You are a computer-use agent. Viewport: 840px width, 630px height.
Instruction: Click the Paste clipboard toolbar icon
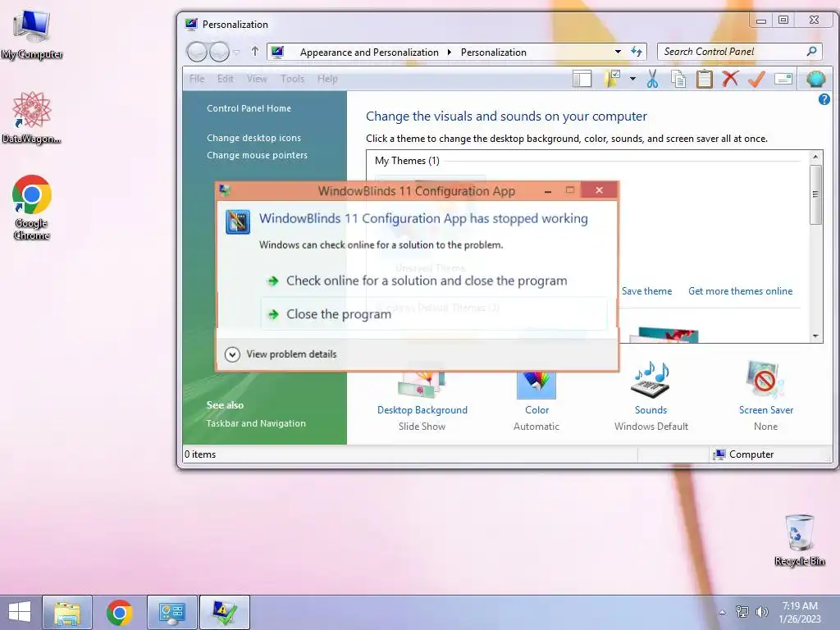704,80
